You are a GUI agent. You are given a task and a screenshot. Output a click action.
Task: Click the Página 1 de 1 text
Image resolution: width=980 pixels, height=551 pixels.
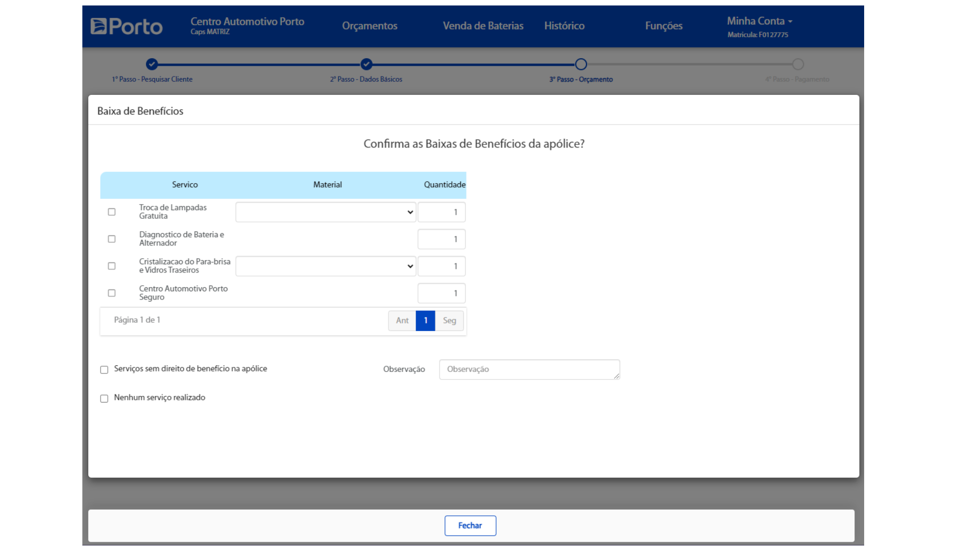pos(137,320)
